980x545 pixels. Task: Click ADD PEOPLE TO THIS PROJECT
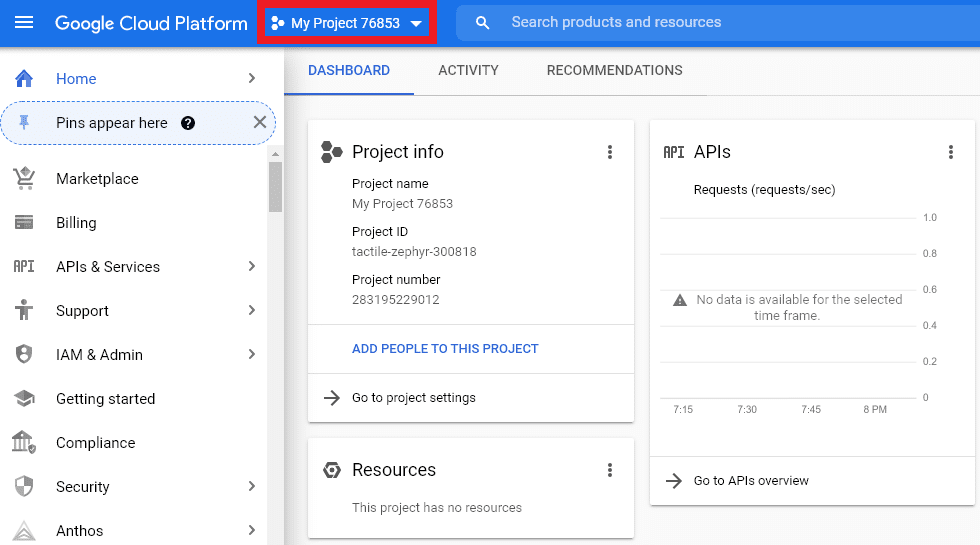(445, 349)
